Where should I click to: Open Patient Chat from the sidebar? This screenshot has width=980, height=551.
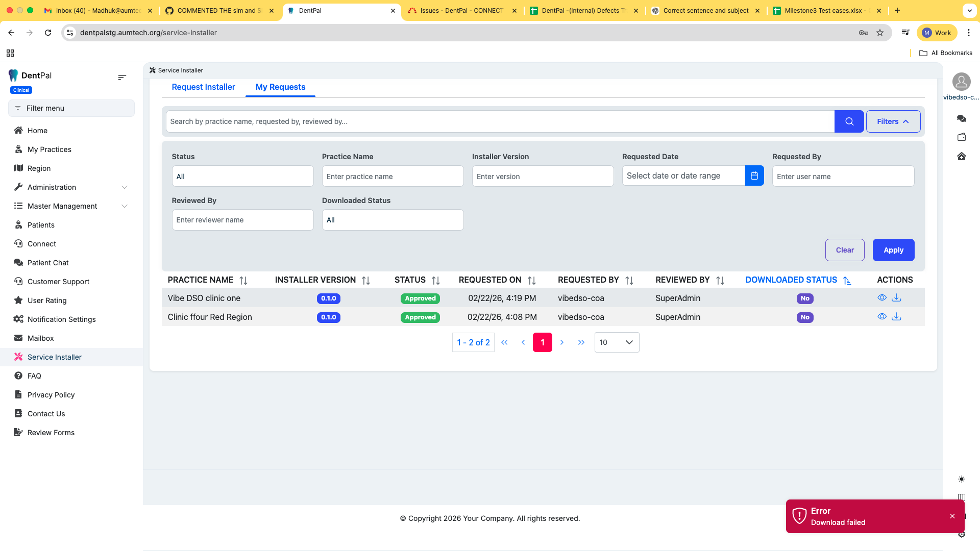tap(48, 263)
